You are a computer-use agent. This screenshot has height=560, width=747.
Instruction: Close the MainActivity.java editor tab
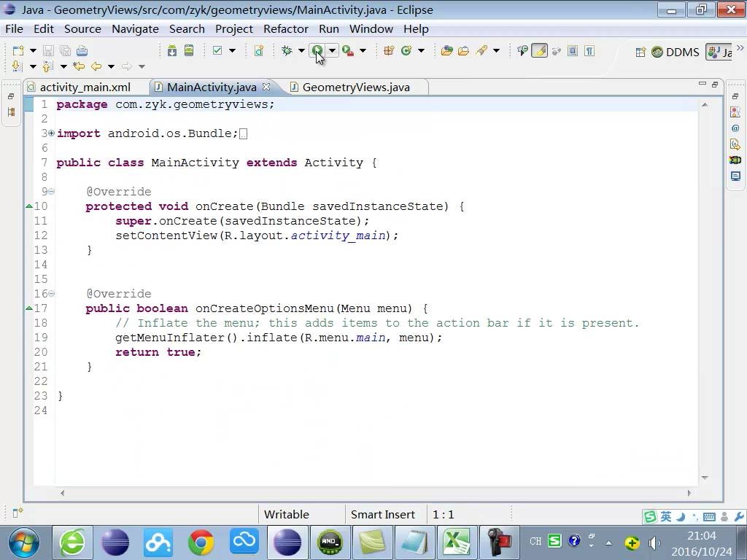click(266, 87)
